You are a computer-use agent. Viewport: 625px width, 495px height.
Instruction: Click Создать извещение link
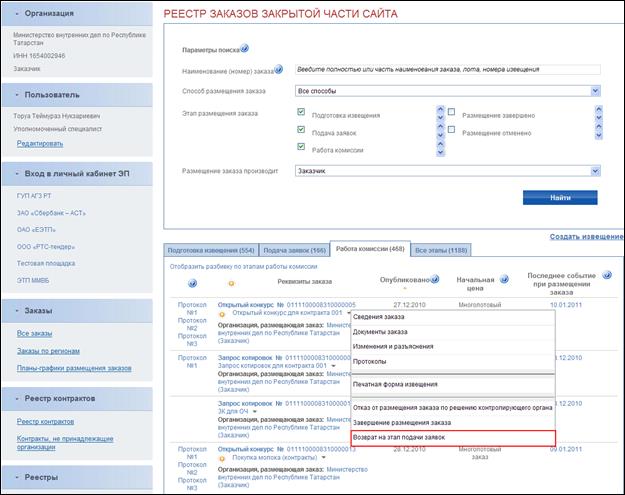pos(586,237)
